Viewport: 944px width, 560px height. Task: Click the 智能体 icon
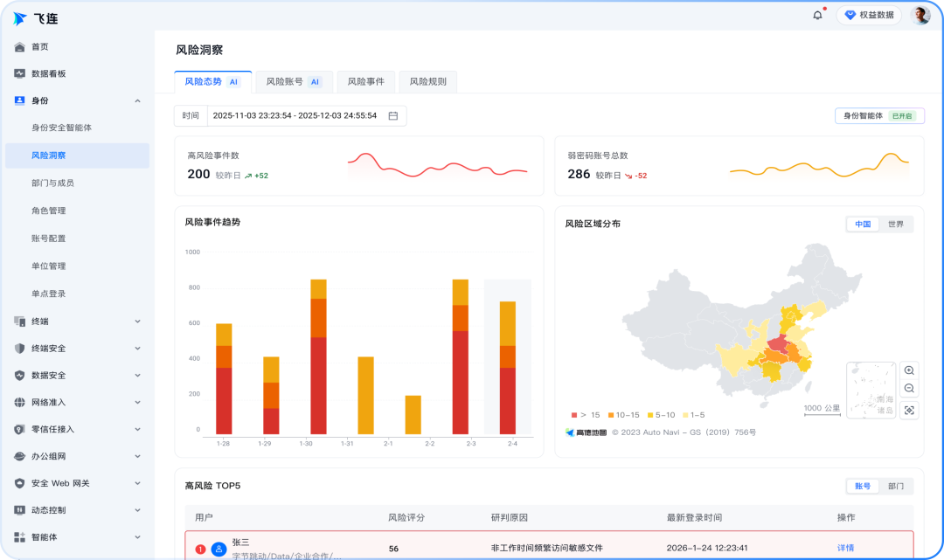[19, 537]
